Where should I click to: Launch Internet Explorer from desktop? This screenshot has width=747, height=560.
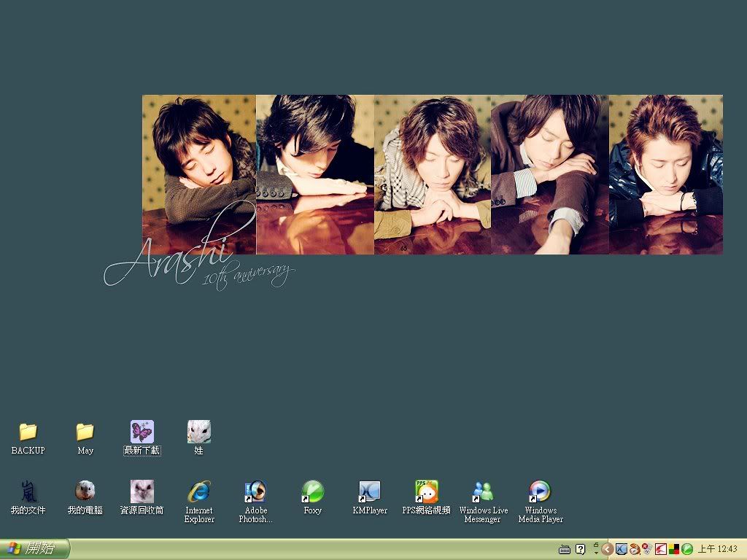pos(198,491)
